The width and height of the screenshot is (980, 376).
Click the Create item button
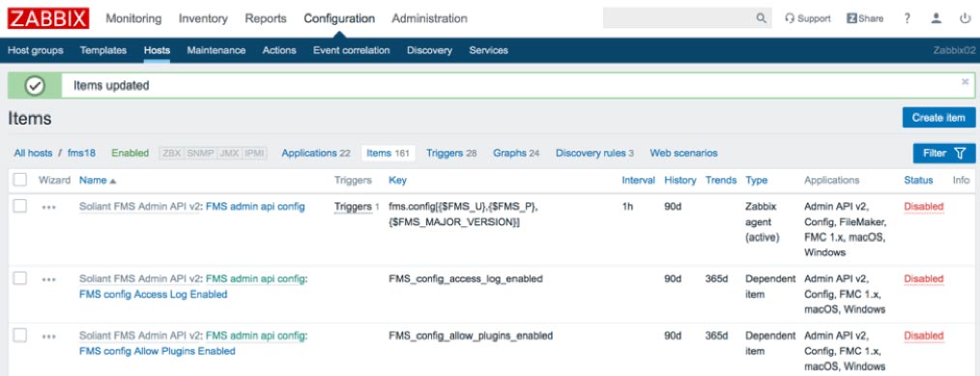938,117
